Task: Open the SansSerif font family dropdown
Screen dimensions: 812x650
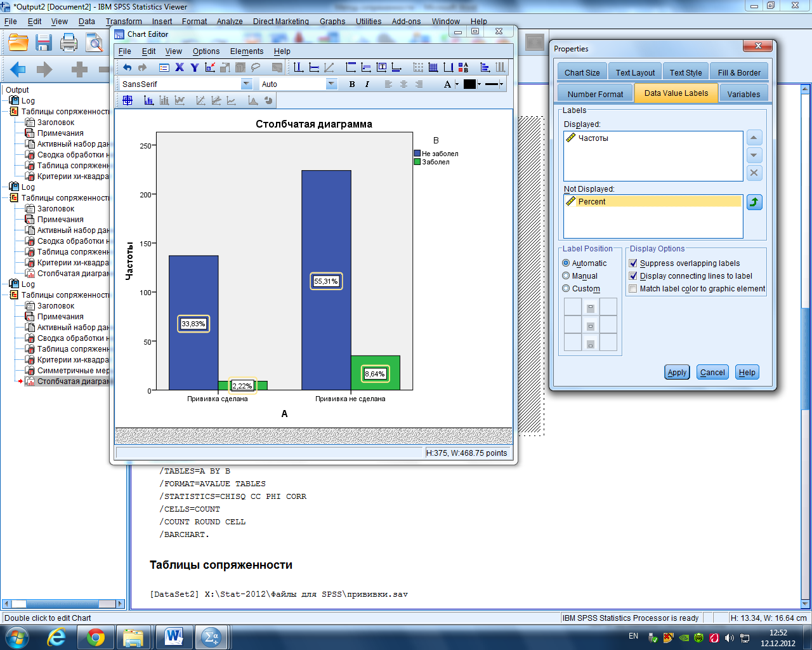Action: point(247,84)
